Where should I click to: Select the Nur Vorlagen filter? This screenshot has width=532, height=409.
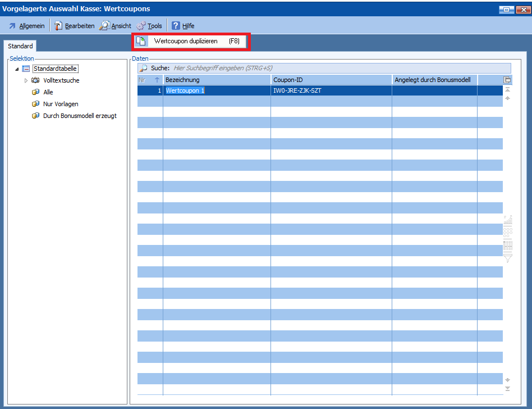click(61, 104)
